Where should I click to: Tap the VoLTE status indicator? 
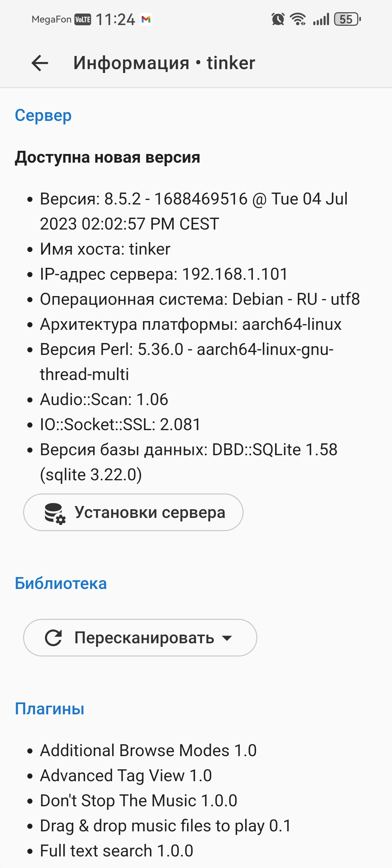pos(83,20)
